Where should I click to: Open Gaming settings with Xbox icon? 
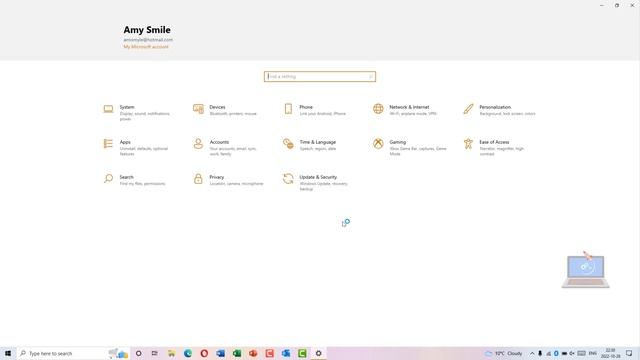pyautogui.click(x=410, y=148)
